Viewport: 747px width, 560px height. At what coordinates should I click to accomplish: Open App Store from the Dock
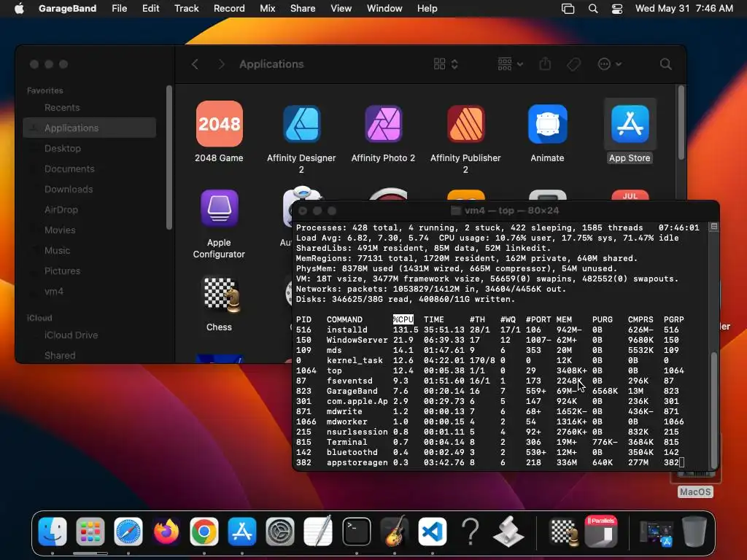coord(242,532)
